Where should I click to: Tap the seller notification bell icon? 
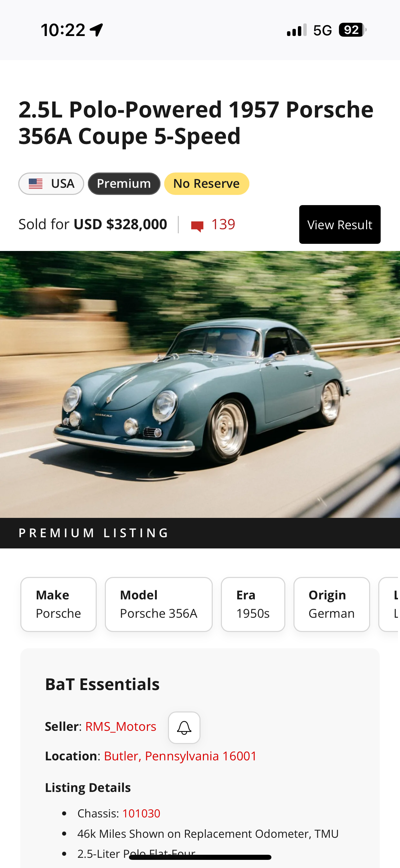click(x=184, y=727)
